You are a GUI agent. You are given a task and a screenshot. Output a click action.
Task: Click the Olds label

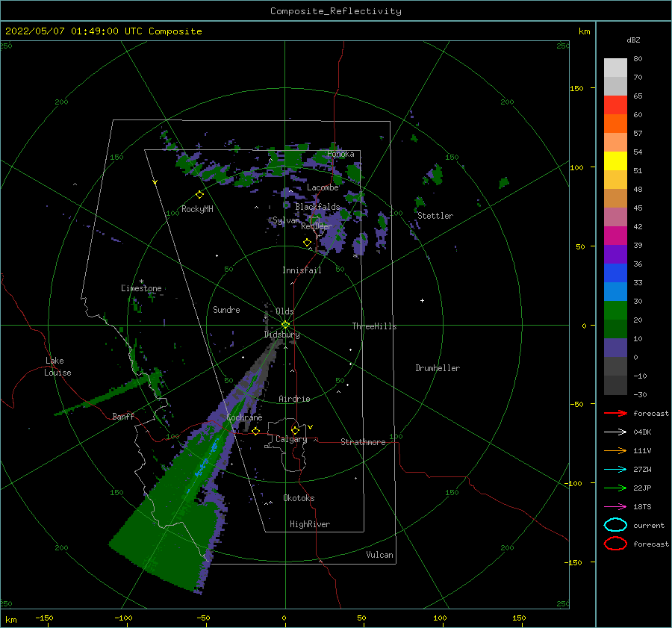(x=284, y=311)
